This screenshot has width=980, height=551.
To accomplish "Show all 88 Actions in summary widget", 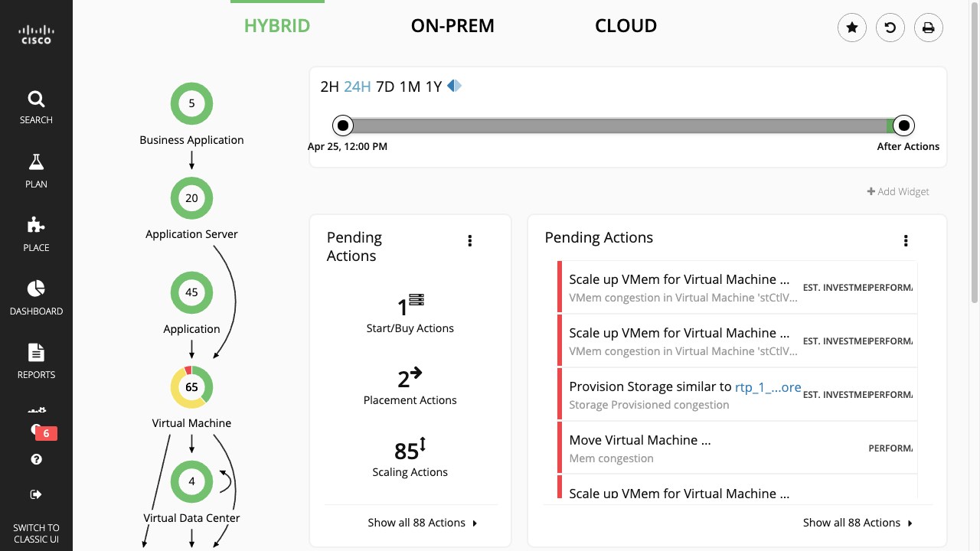I will [x=423, y=523].
